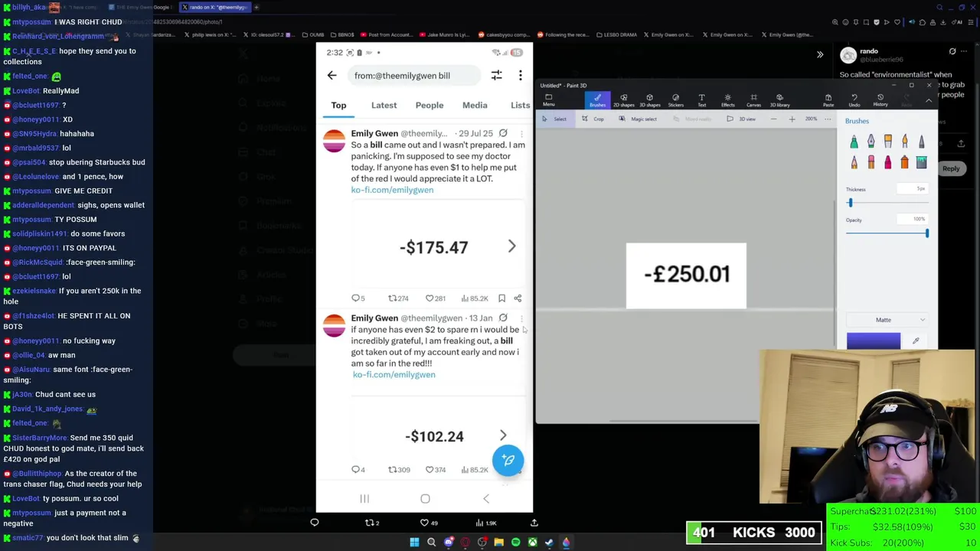Pick the Watercolor brush
This screenshot has width=980, height=551.
click(904, 141)
